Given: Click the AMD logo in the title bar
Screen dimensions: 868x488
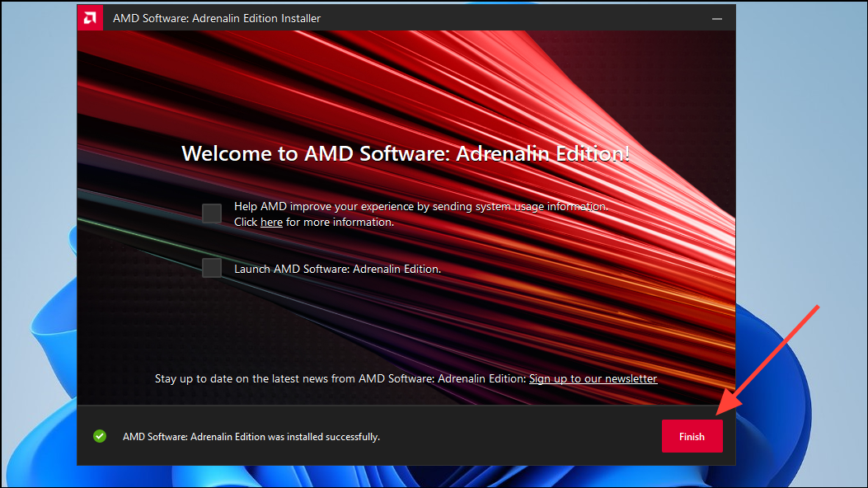Looking at the screenshot, I should tap(90, 17).
